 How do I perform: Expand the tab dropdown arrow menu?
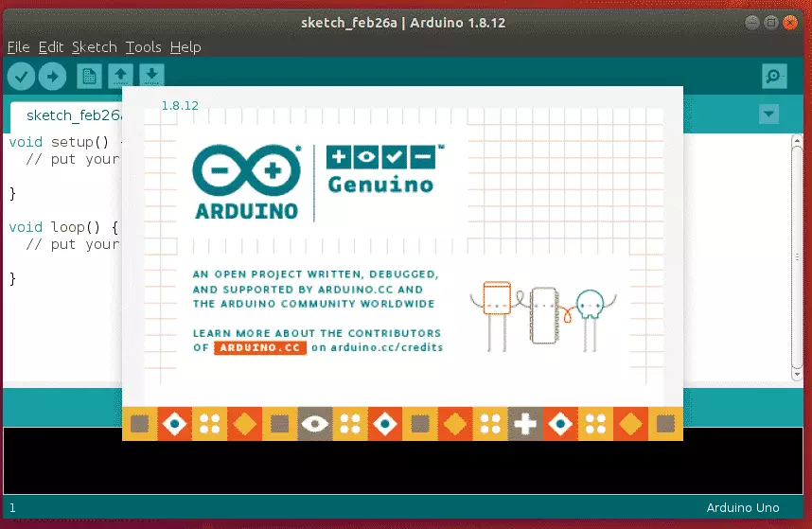point(769,114)
